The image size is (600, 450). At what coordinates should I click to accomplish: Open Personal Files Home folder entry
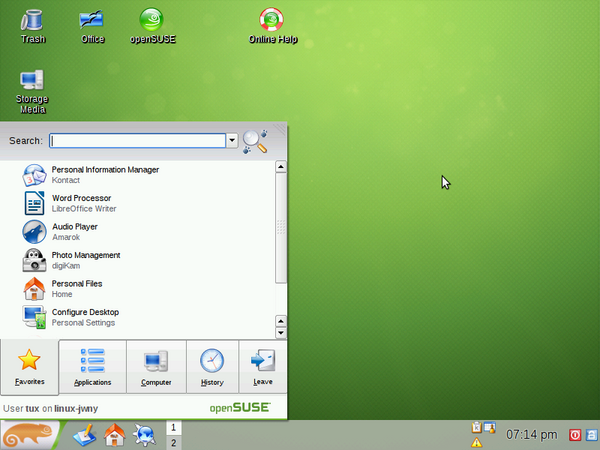(75, 289)
